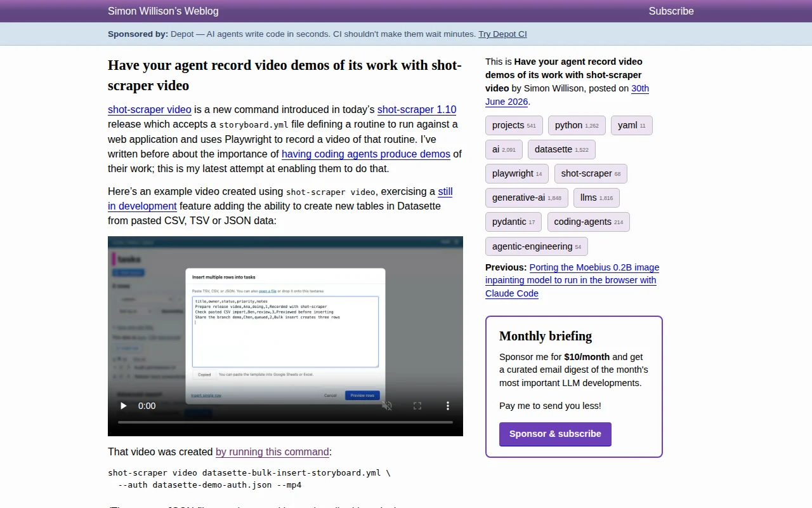The image size is (812, 508).
Task: Select the ai tag
Action: (504, 150)
